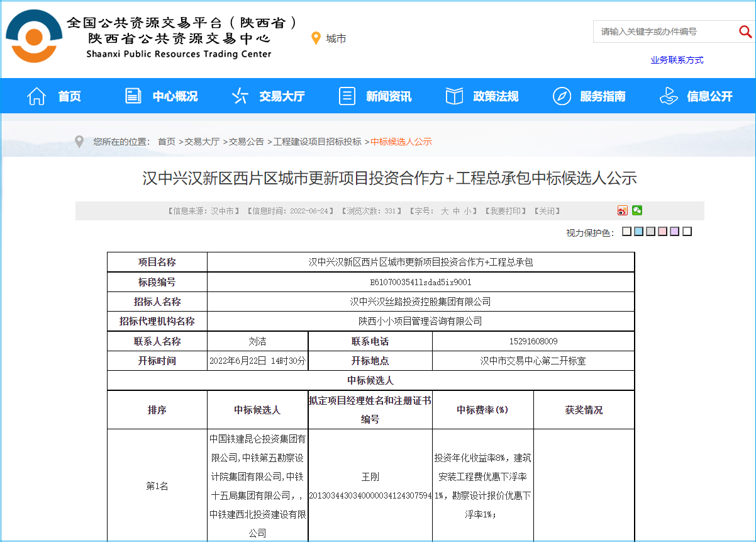756x542 pixels.
Task: Go to 交易公告 in the breadcrumb
Action: pos(246,142)
